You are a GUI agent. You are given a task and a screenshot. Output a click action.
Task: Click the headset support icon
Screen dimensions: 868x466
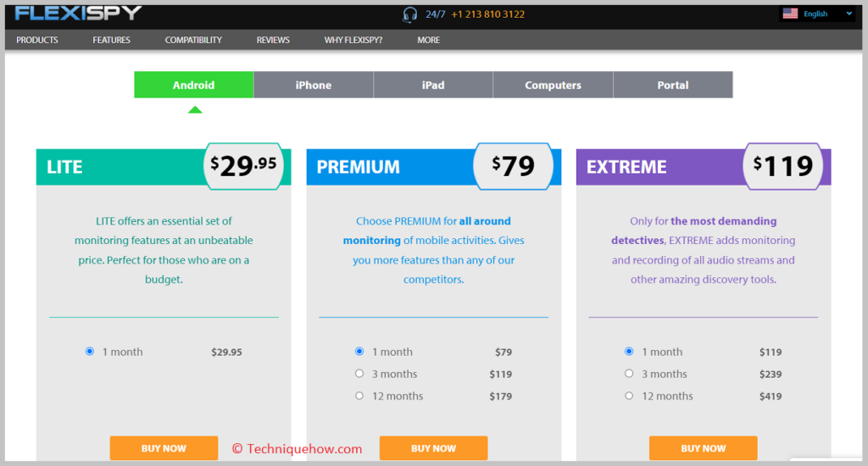409,14
